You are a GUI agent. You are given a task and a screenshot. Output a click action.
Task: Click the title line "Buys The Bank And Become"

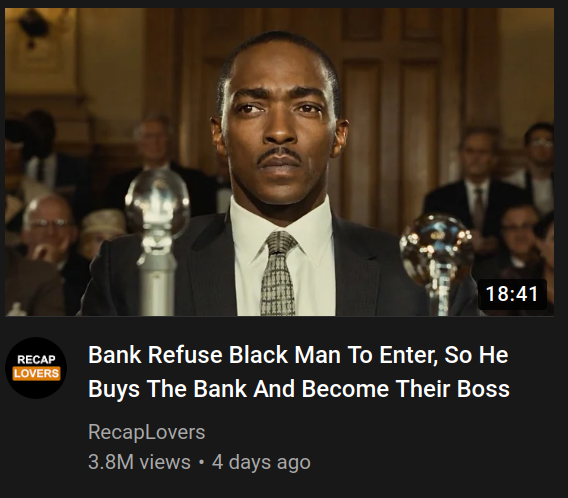click(x=299, y=389)
